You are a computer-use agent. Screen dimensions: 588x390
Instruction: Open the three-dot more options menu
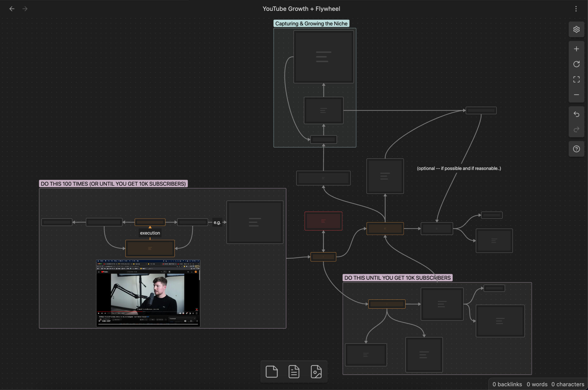576,9
